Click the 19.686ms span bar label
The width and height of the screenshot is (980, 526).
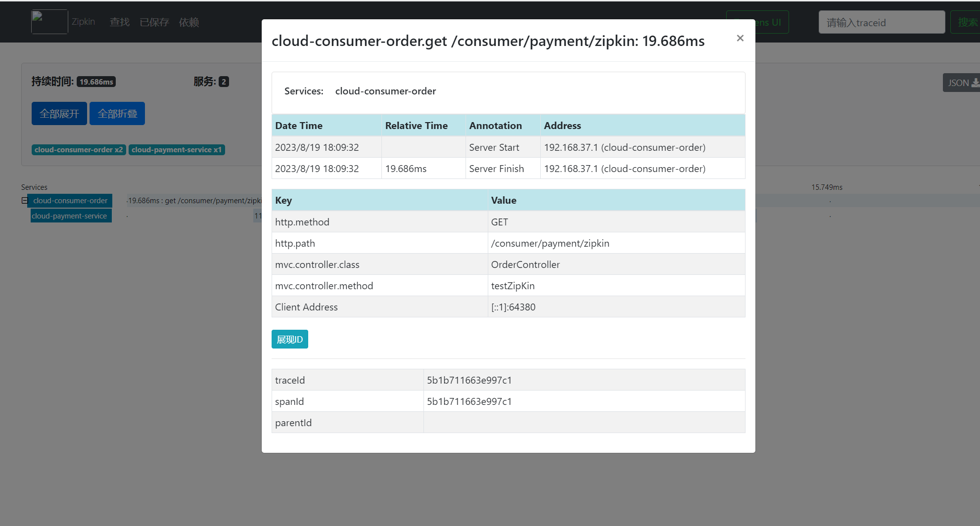click(x=195, y=201)
